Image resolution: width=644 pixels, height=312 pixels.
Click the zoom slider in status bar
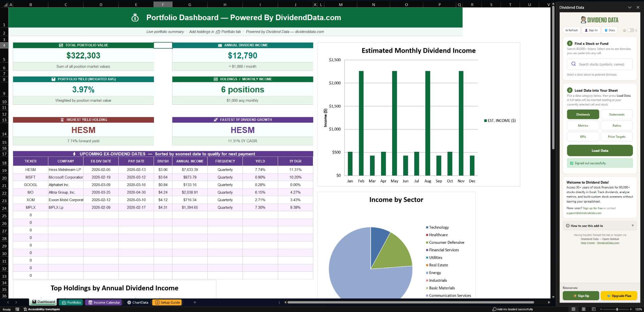[617, 309]
